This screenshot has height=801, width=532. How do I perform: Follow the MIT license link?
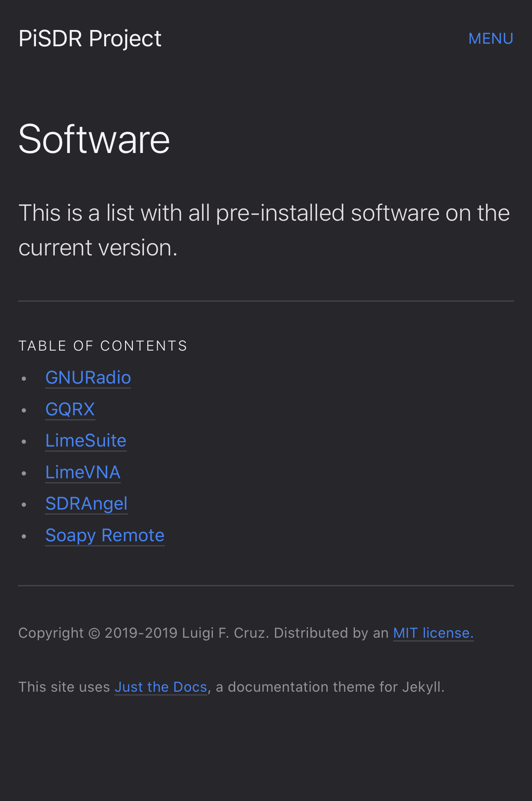pyautogui.click(x=433, y=633)
